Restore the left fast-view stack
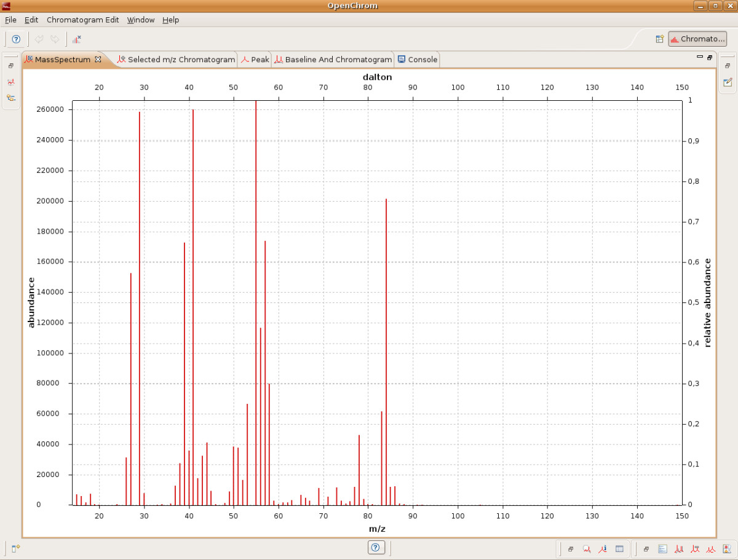Viewport: 738px width, 560px height. pos(11,66)
